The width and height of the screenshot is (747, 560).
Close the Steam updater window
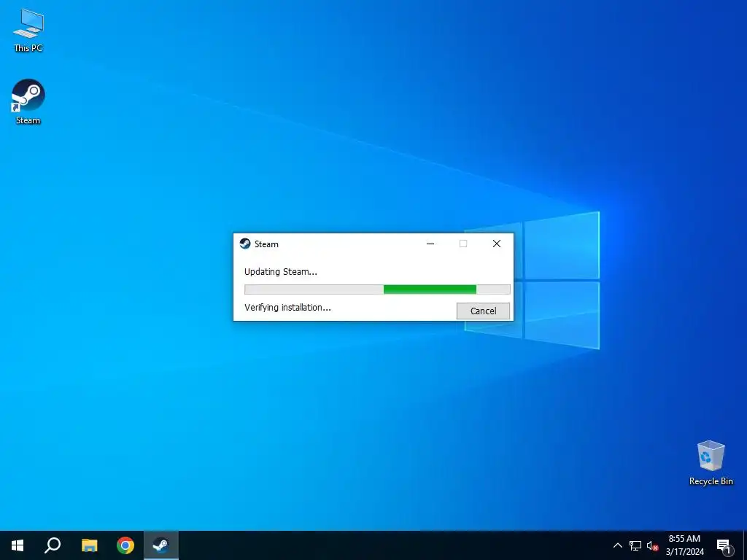496,244
